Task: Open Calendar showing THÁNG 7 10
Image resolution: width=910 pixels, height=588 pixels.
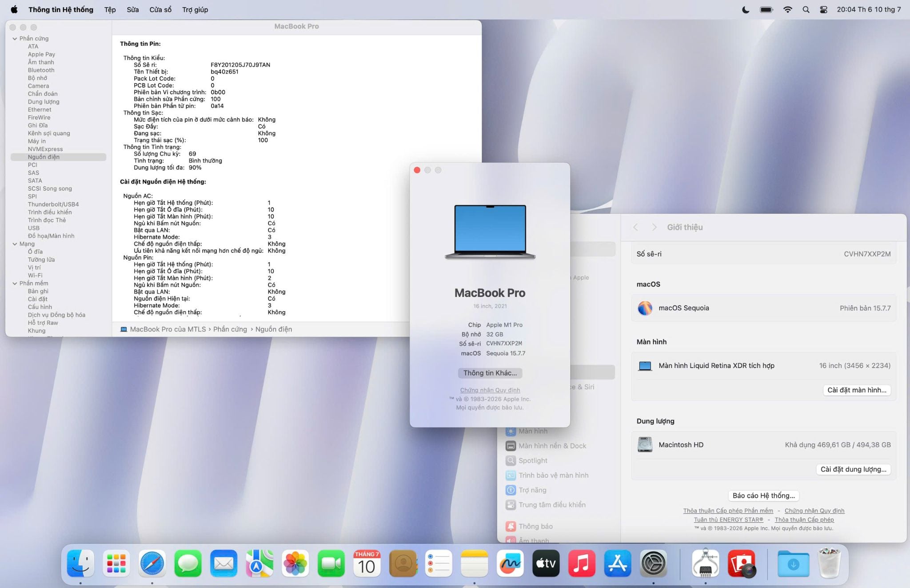Action: point(367,563)
